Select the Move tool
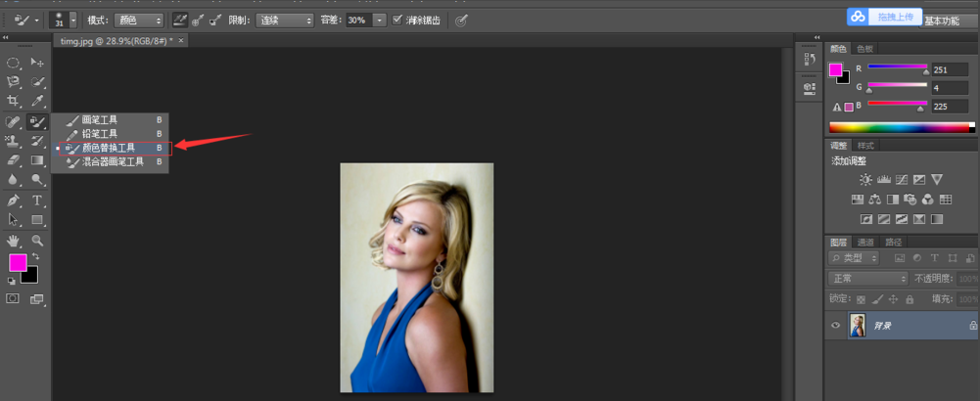The image size is (980, 401). 37,63
